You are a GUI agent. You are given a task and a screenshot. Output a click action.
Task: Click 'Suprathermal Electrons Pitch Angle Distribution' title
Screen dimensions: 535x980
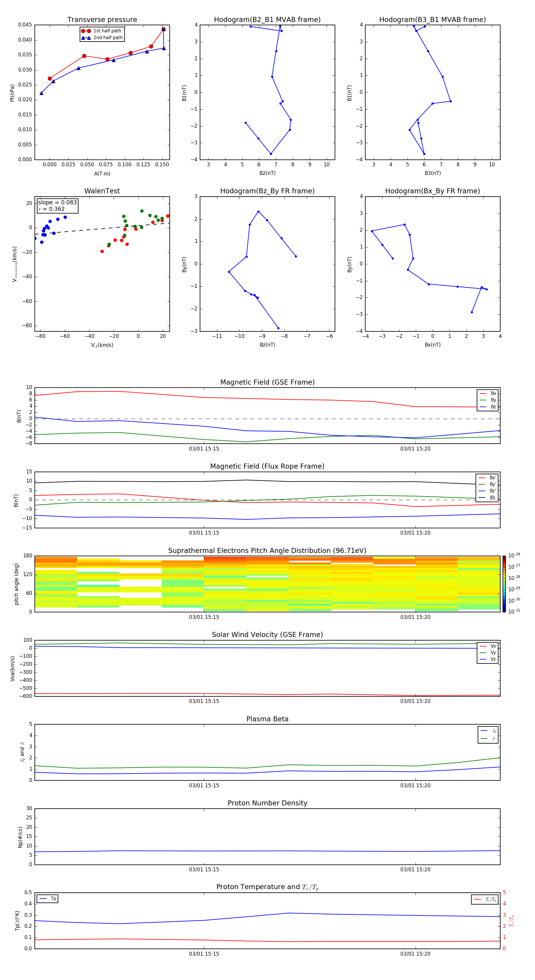point(267,551)
